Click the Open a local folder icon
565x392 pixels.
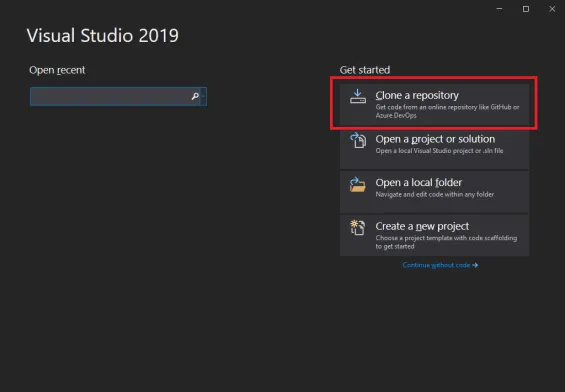(x=357, y=184)
